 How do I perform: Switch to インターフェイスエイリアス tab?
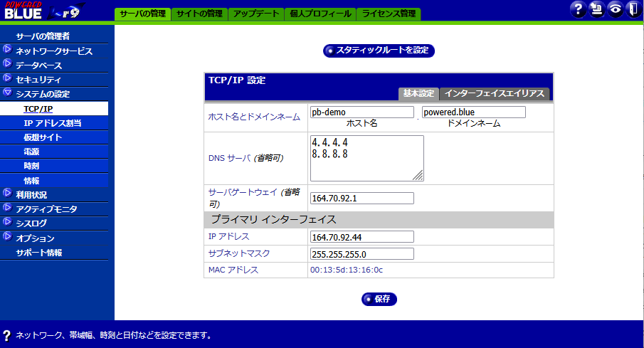point(495,94)
